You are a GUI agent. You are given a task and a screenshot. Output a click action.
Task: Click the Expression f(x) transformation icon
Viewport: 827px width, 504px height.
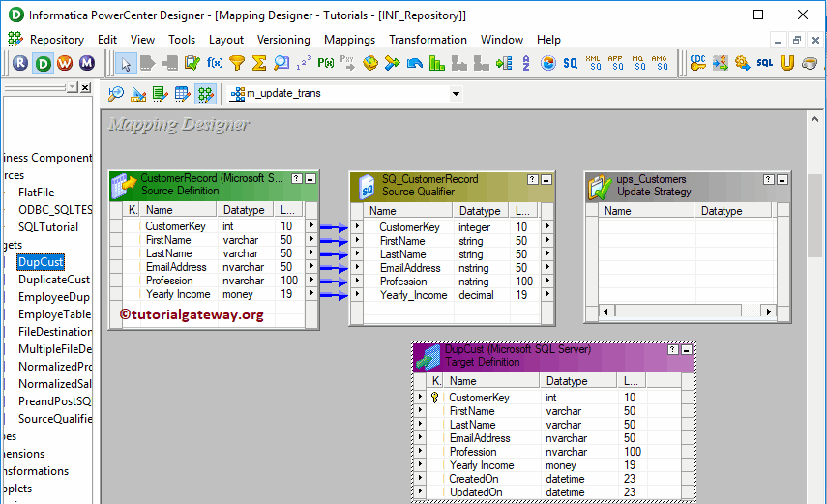pyautogui.click(x=214, y=63)
